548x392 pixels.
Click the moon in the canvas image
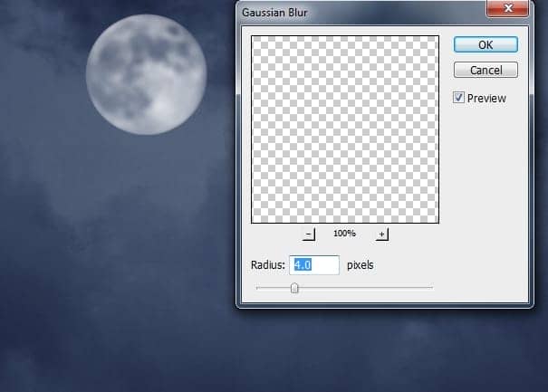146,74
